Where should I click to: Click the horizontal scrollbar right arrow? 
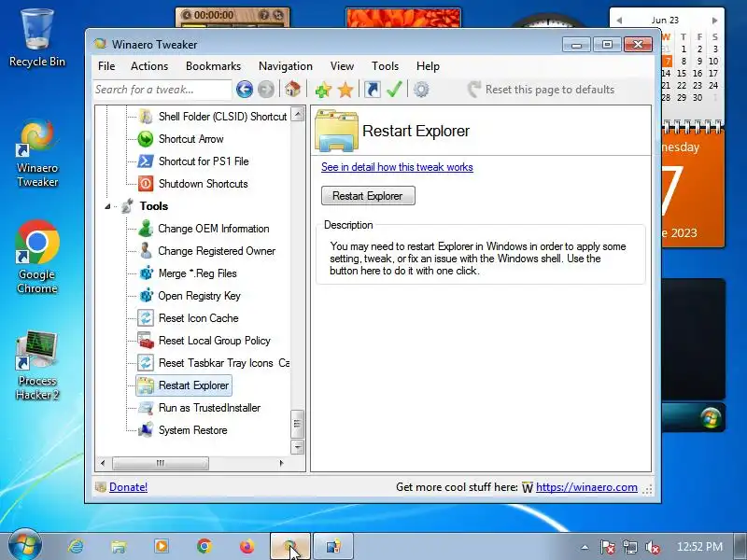[x=282, y=463]
